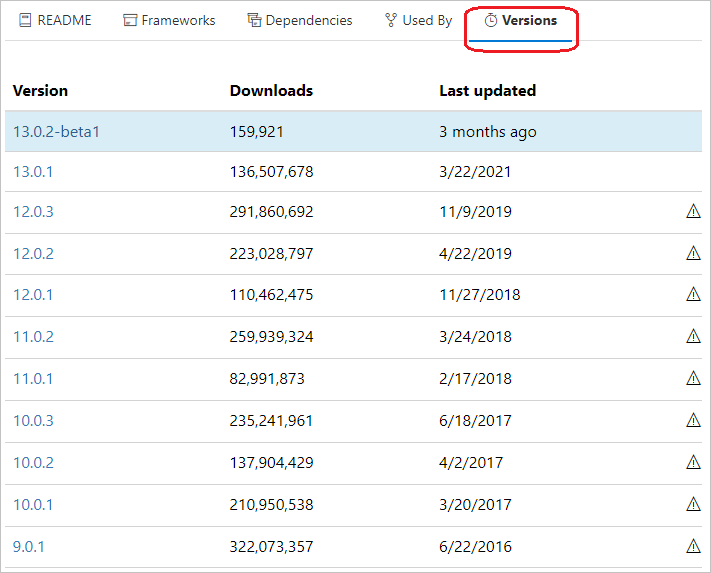Screen dimensions: 711x573
Task: Click the Used By branch icon
Action: point(390,20)
